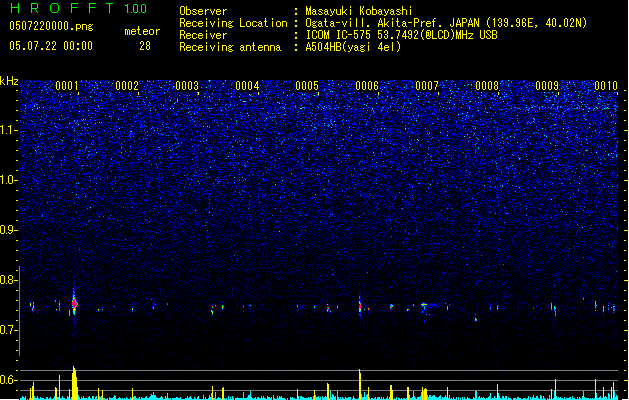The height and width of the screenshot is (400, 629).
Task: Click the 1.0 kHz axis label
Action: [x=9, y=180]
